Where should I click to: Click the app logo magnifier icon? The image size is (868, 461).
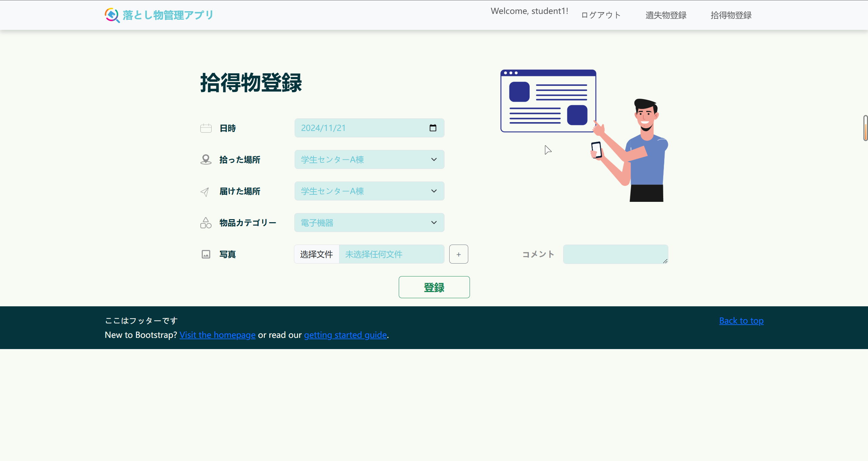click(x=112, y=15)
